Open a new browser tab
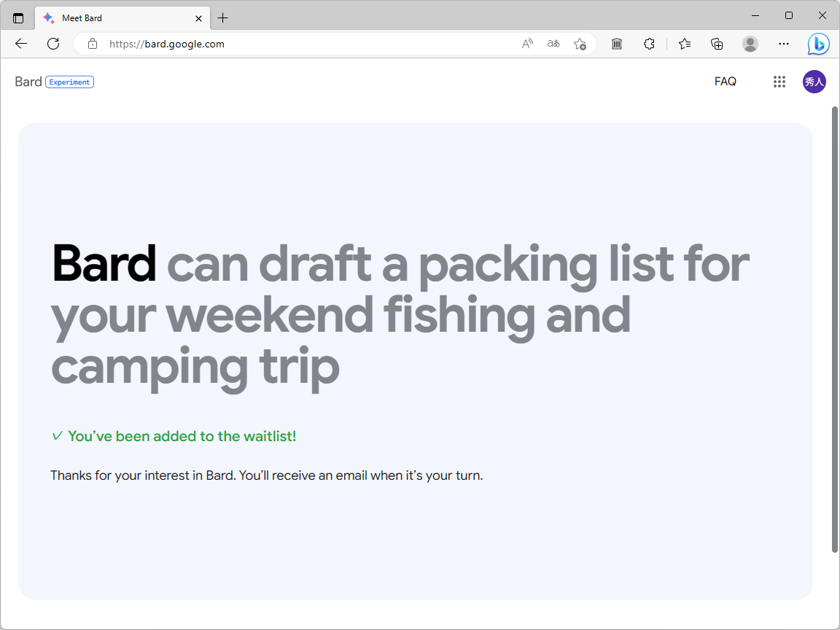840x630 pixels. click(223, 17)
